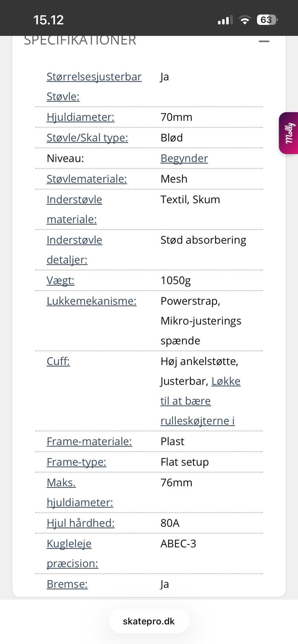Tap the Wi-Fi status icon
Viewport: 298px width, 644px height.
point(245,20)
